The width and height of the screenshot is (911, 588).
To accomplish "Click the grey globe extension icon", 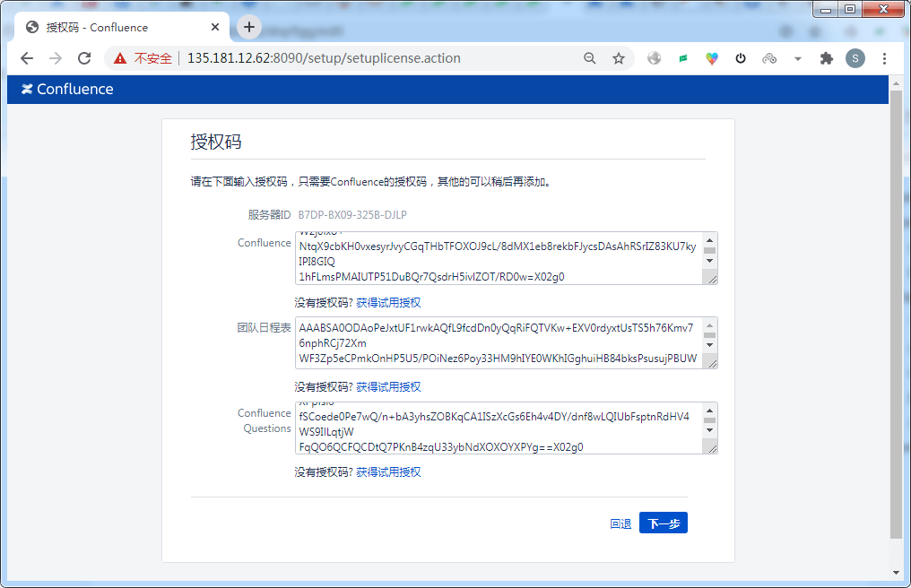I will click(655, 58).
